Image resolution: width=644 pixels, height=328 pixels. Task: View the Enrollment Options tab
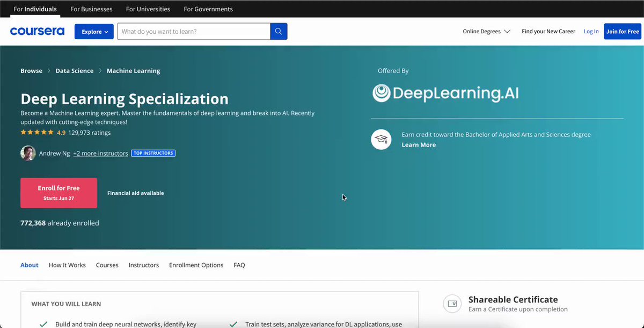[196, 265]
